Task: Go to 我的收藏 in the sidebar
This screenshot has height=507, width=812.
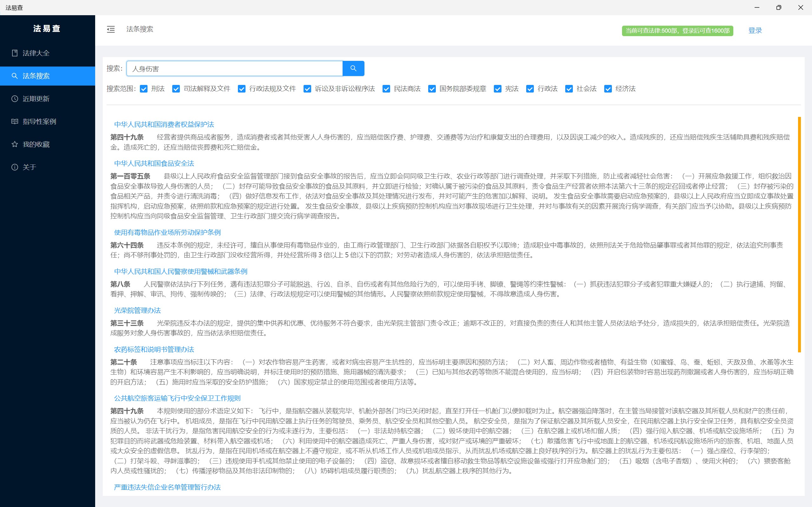Action: pyautogui.click(x=36, y=144)
